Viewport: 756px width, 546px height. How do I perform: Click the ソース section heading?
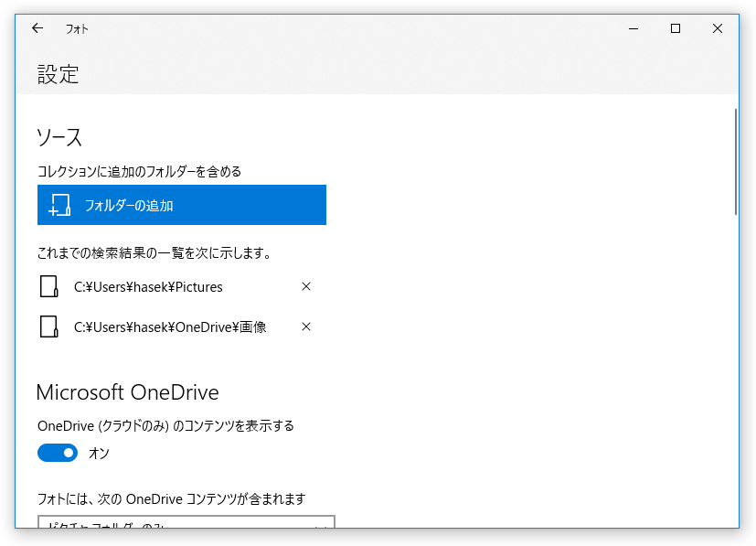pos(59,138)
